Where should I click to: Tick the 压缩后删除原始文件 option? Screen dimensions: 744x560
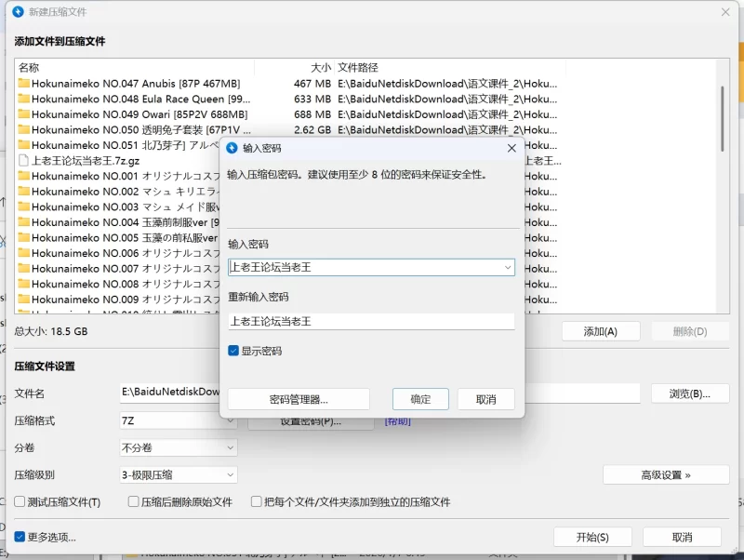tap(134, 502)
